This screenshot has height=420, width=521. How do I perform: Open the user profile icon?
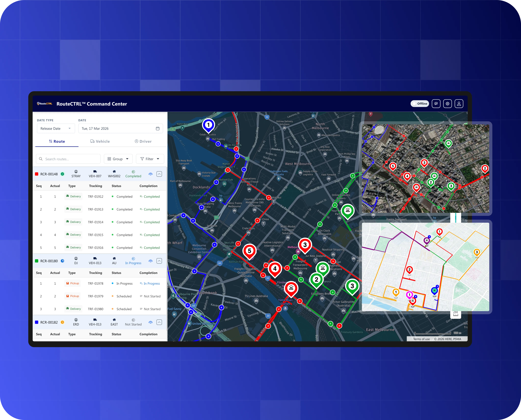tap(459, 104)
